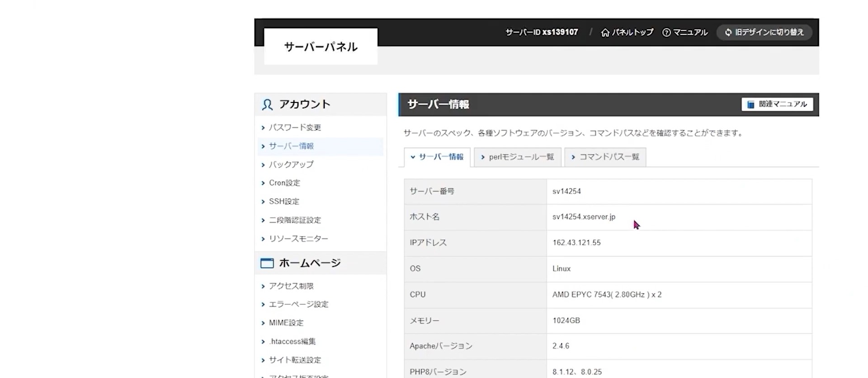Open the パスワード変更 link

point(295,128)
